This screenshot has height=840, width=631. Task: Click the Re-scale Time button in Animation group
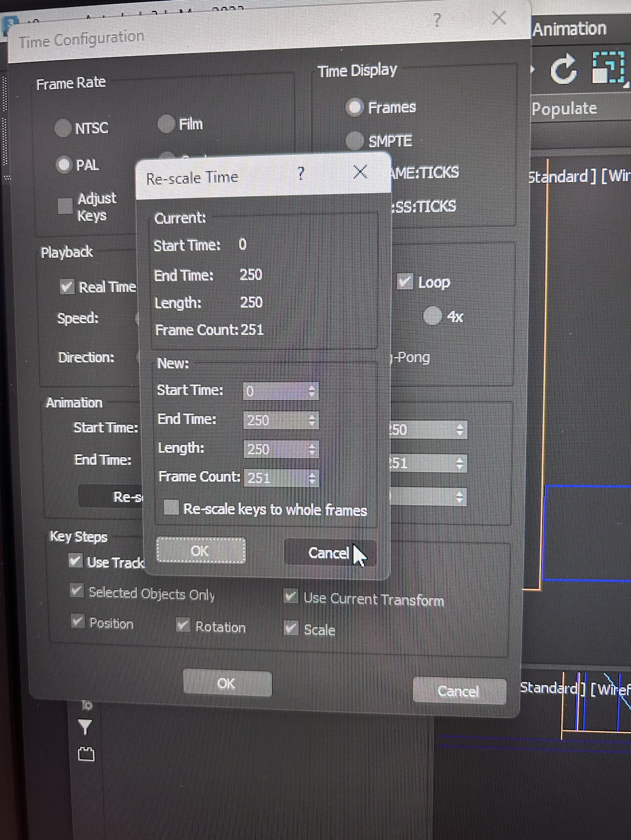point(110,496)
